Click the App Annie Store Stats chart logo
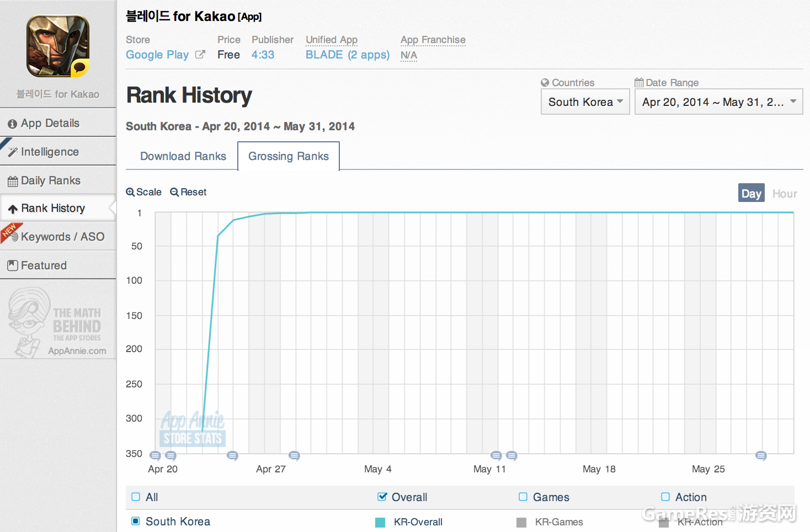The width and height of the screenshot is (810, 532). pos(193,429)
